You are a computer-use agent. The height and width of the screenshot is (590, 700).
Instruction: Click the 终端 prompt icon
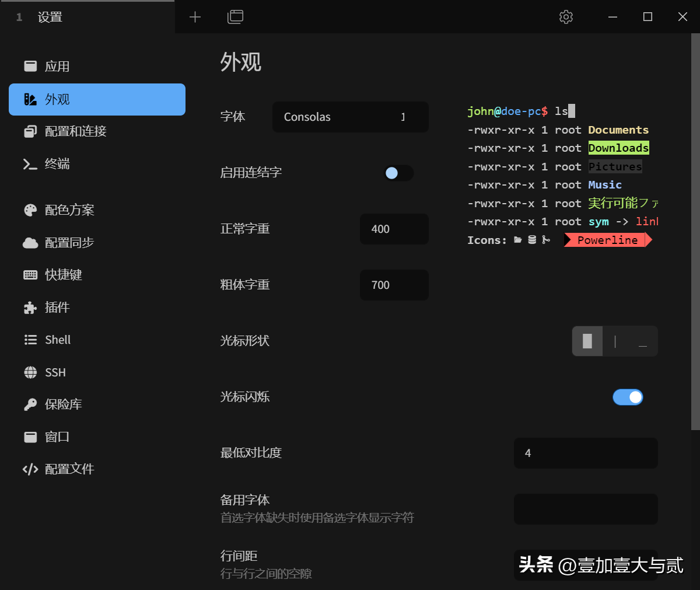pyautogui.click(x=30, y=165)
